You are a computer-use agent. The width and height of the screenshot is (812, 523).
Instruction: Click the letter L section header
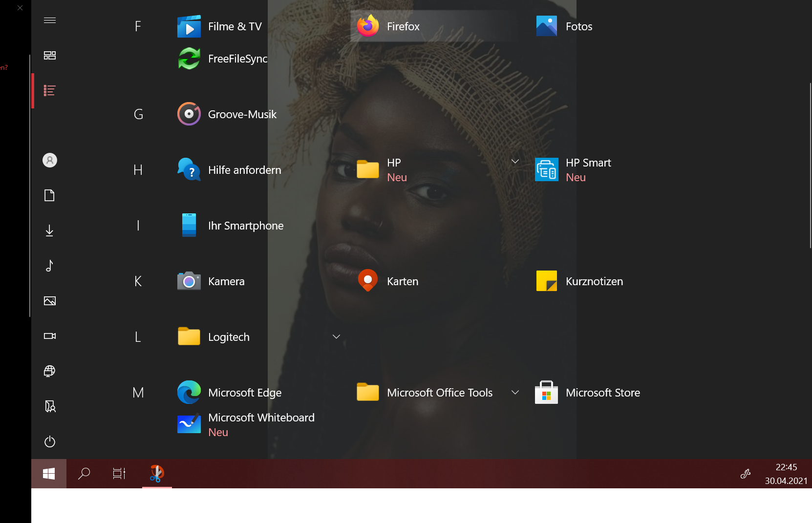point(138,337)
